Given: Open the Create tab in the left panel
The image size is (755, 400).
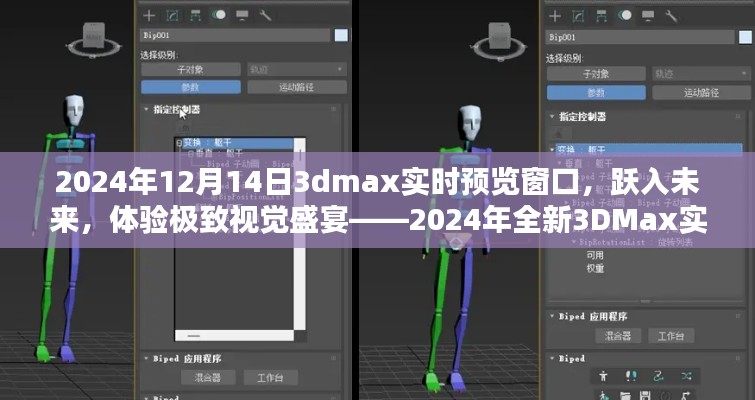Looking at the screenshot, I should click(x=149, y=15).
